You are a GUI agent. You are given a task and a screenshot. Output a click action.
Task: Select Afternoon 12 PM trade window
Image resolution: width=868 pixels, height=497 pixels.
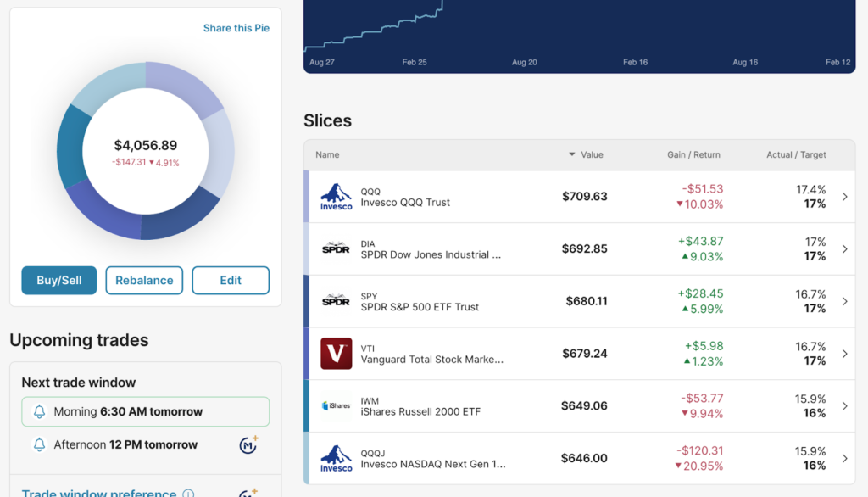click(125, 444)
